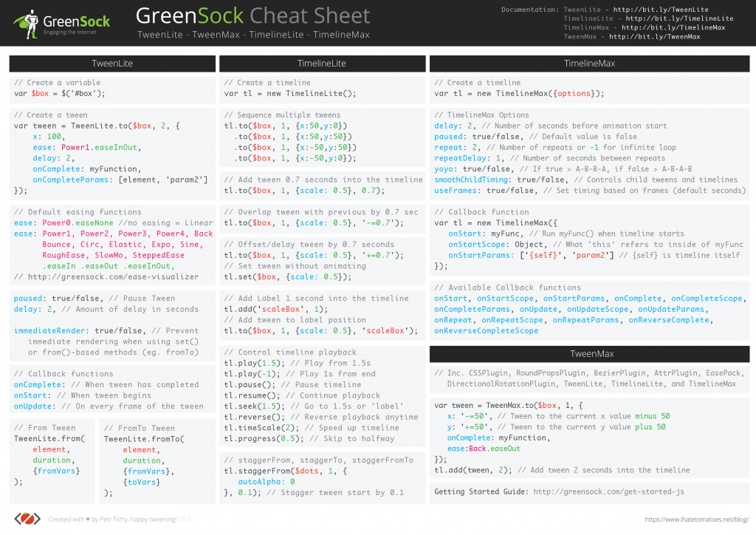Viewport: 756px width, 535px height.
Task: Select the TweenMax section header
Action: [591, 353]
